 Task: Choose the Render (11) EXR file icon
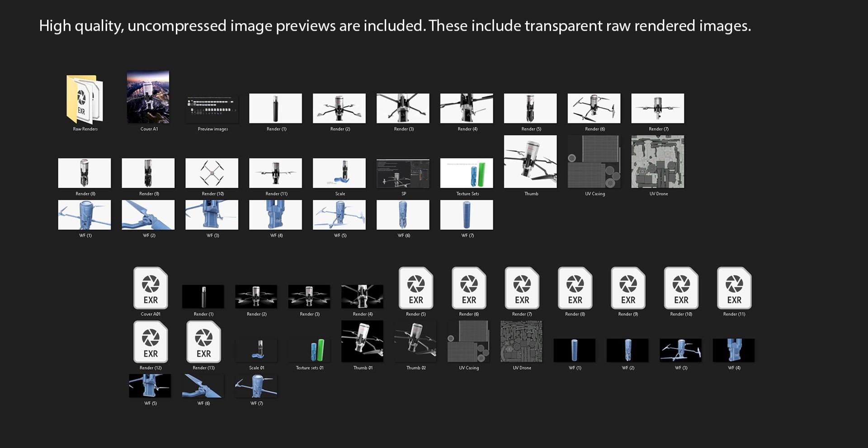tap(734, 288)
